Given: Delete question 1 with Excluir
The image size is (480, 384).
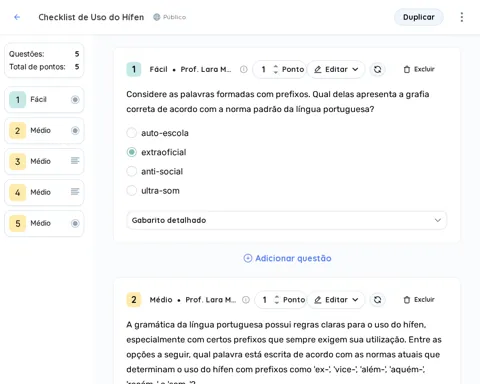Looking at the screenshot, I should [x=419, y=69].
